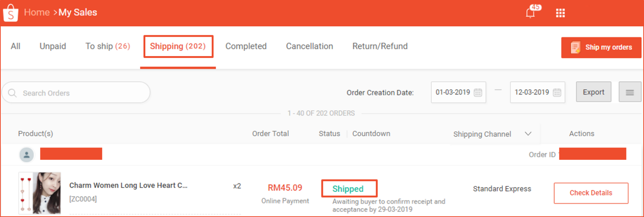This screenshot has height=217, width=644.
Task: Select the start date field 01-03-2019
Action: tap(459, 92)
